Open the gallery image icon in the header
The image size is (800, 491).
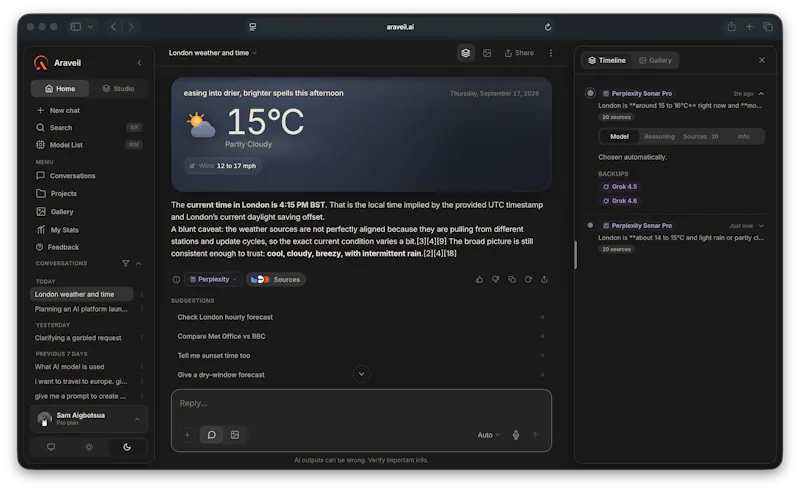click(x=487, y=53)
